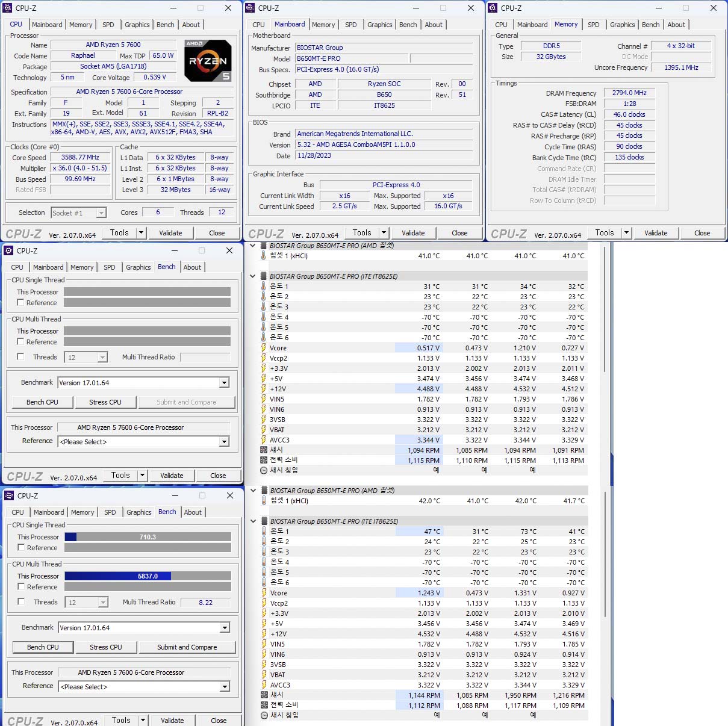Click chip icon of the ITE IT8625E group above the 1.243 V Vcore
The width and height of the screenshot is (728, 726).
pos(264,521)
